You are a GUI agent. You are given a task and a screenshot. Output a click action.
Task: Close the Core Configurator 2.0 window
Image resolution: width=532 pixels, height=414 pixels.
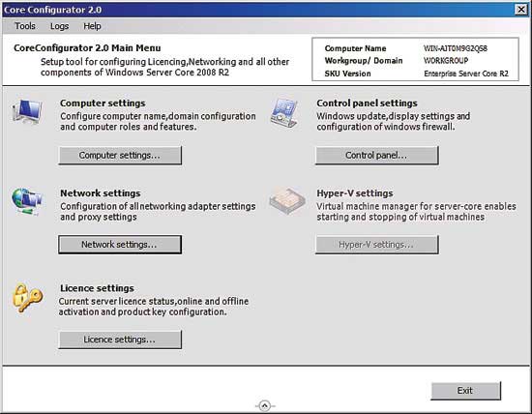[520, 10]
